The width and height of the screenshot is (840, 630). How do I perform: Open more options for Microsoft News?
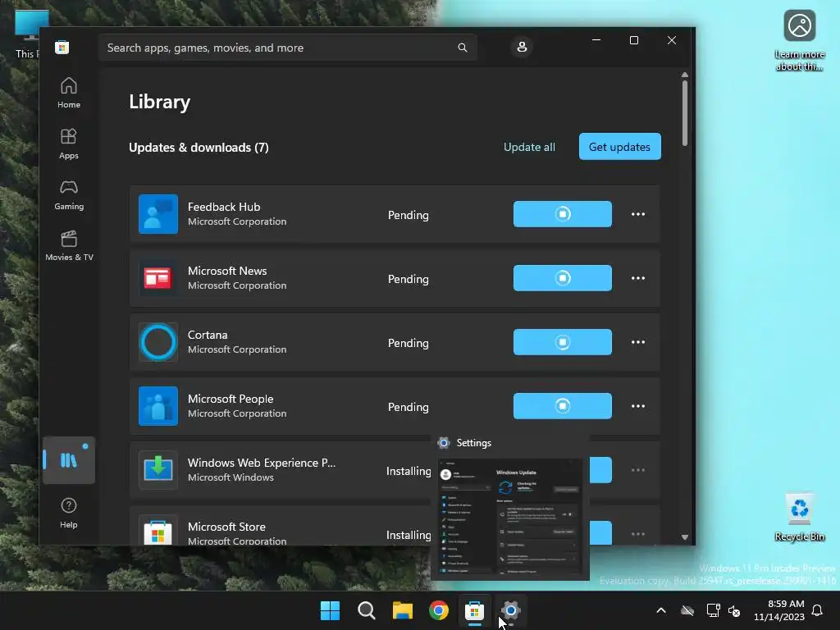(x=638, y=278)
